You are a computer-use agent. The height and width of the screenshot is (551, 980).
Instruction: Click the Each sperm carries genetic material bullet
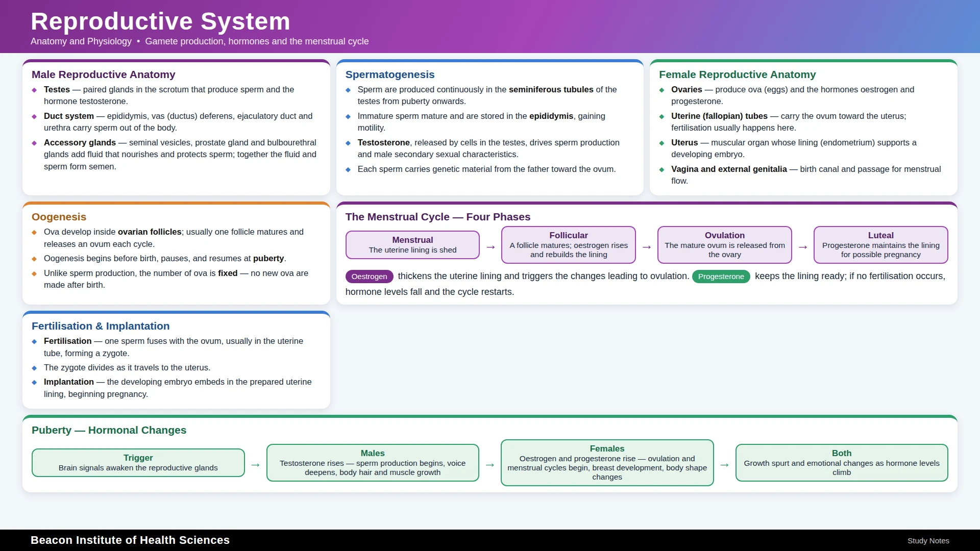(486, 169)
